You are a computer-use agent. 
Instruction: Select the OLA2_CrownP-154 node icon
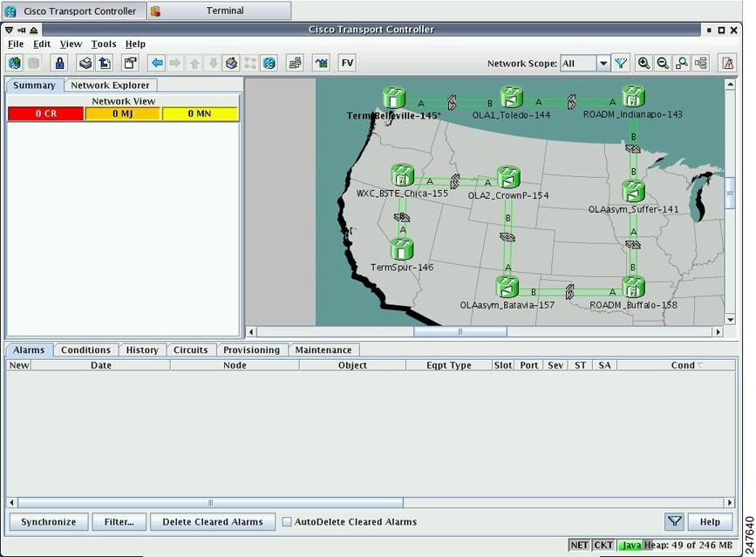(x=508, y=177)
